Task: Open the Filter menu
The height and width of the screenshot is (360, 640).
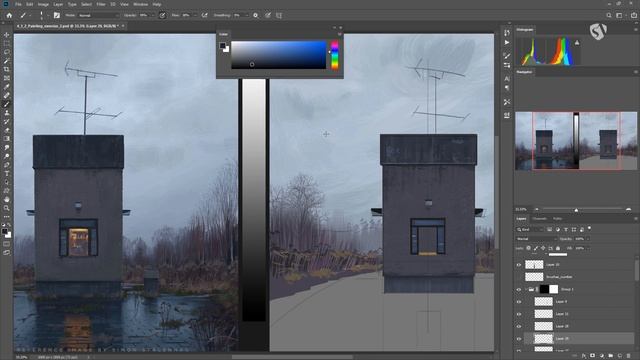Action: pos(101,4)
